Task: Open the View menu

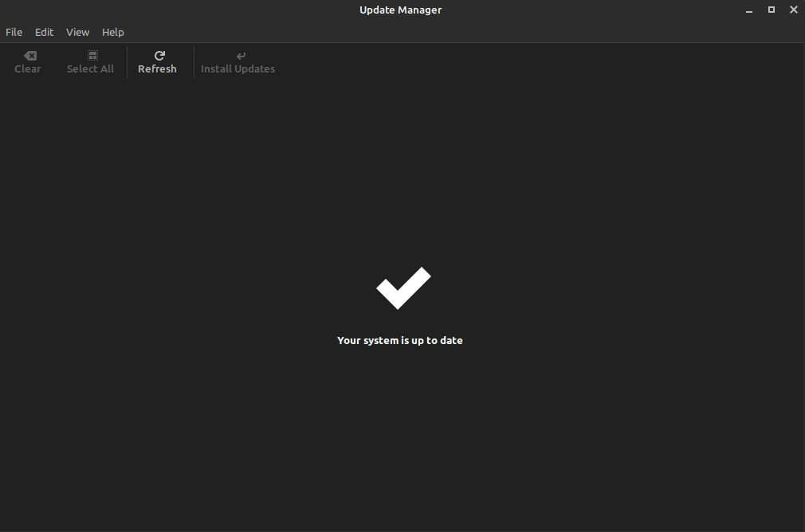Action: [x=77, y=32]
